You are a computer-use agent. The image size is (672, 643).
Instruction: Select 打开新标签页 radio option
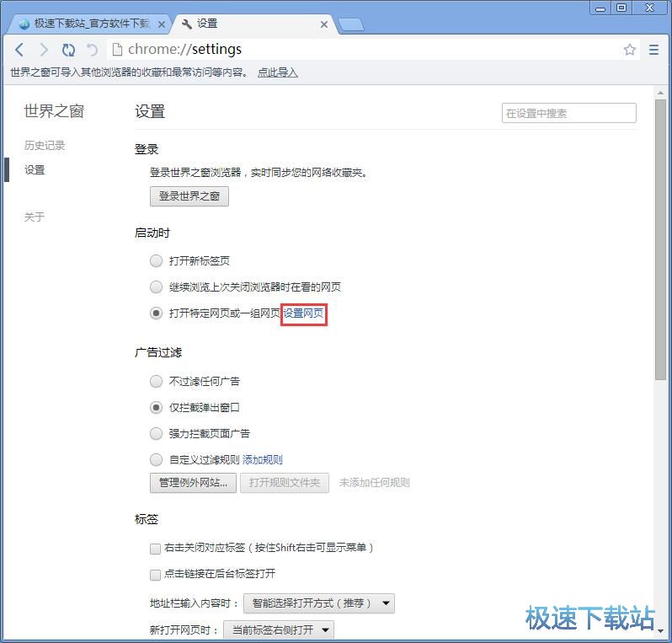tap(156, 260)
